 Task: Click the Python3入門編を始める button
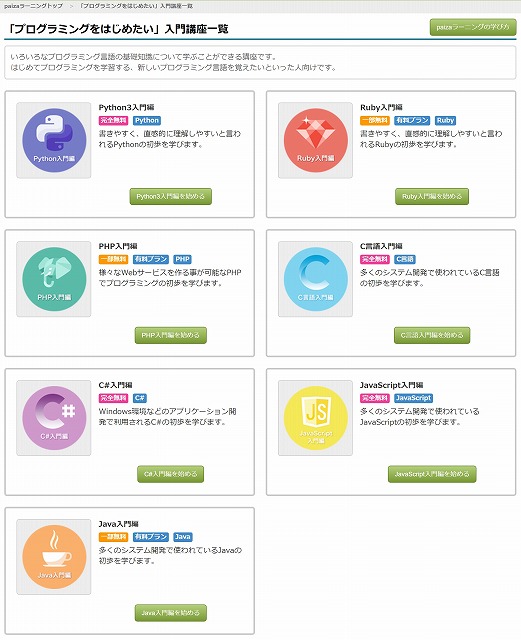[x=171, y=196]
